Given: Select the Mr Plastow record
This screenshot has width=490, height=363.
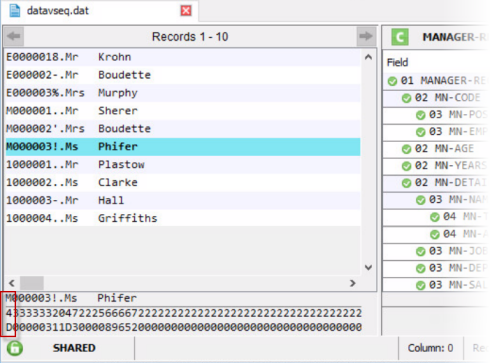Looking at the screenshot, I should [x=183, y=165].
